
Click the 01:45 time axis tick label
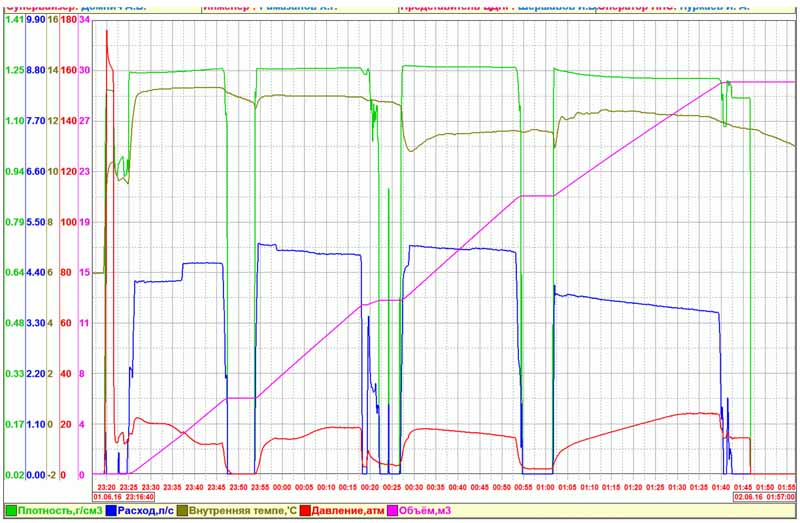click(743, 487)
